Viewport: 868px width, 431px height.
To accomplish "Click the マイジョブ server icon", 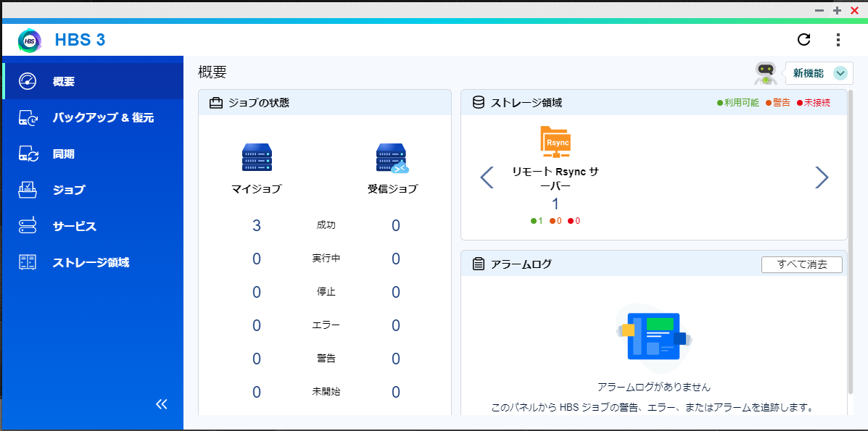I will (257, 157).
